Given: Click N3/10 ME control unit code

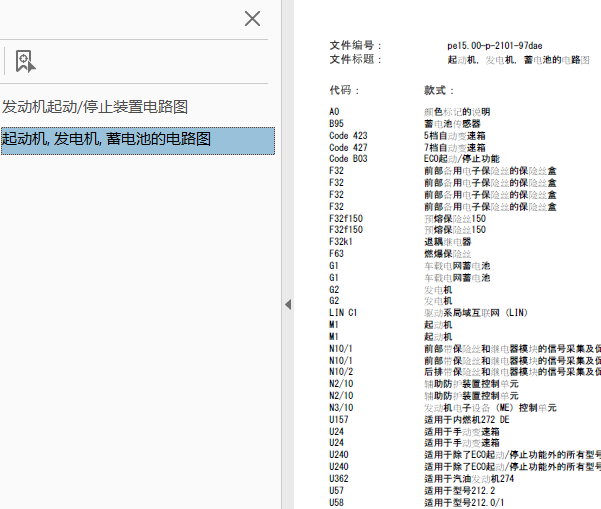Looking at the screenshot, I should pos(341,408).
